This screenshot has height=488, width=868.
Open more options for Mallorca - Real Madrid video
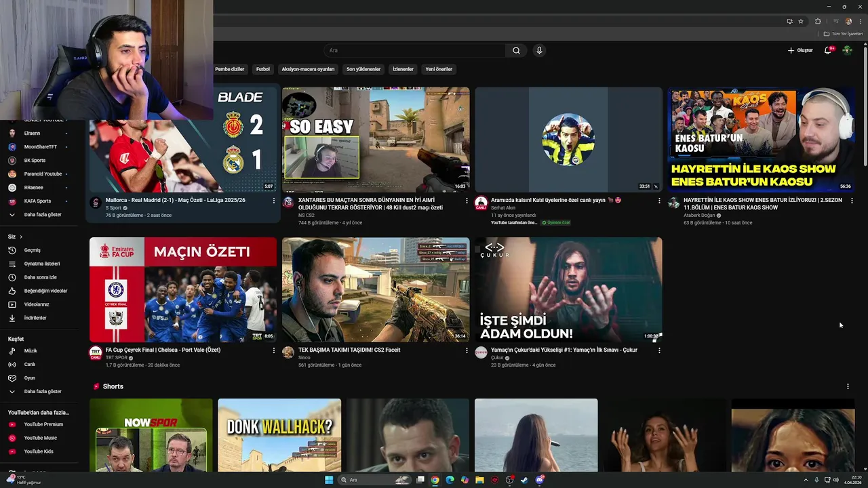click(x=274, y=201)
